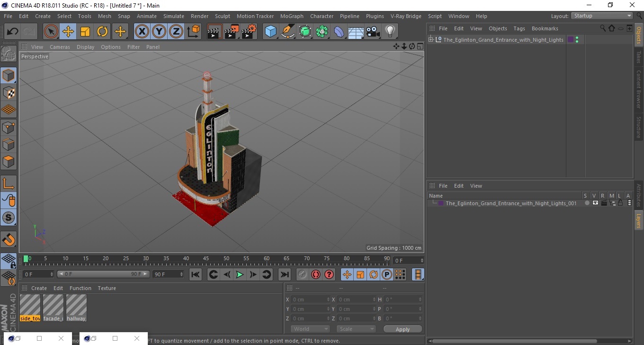The width and height of the screenshot is (644, 345).
Task: Open material manager Texture menu
Action: [107, 288]
